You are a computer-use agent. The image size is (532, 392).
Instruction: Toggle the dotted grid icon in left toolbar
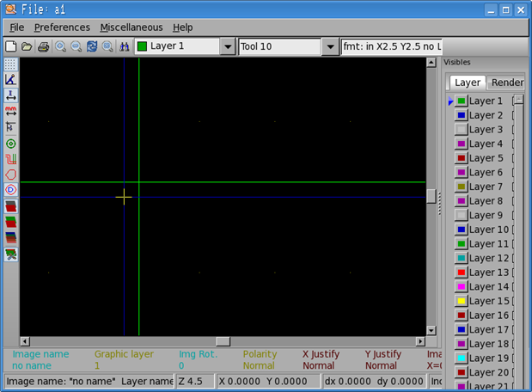[x=10, y=64]
